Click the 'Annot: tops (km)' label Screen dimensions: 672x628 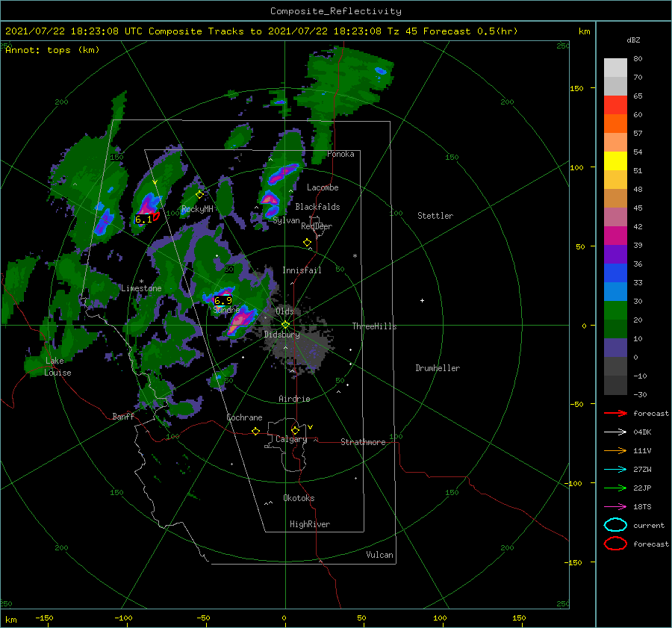(x=52, y=50)
